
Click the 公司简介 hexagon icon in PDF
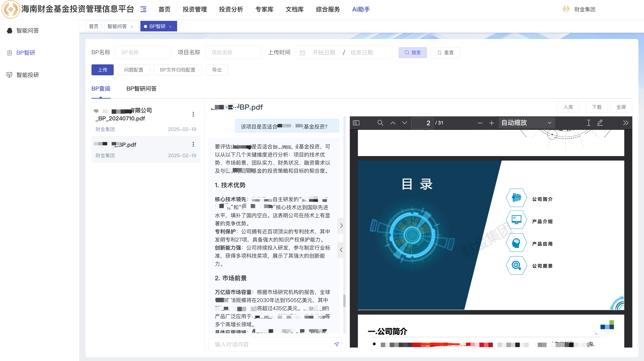coord(516,198)
